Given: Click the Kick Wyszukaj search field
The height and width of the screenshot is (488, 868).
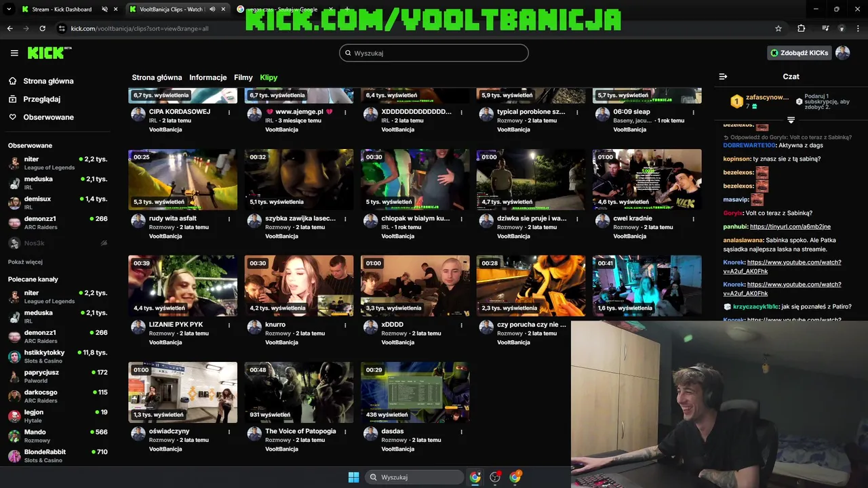Looking at the screenshot, I should pos(434,53).
